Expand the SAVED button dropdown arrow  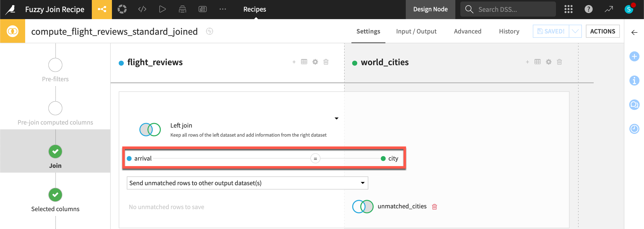click(576, 31)
